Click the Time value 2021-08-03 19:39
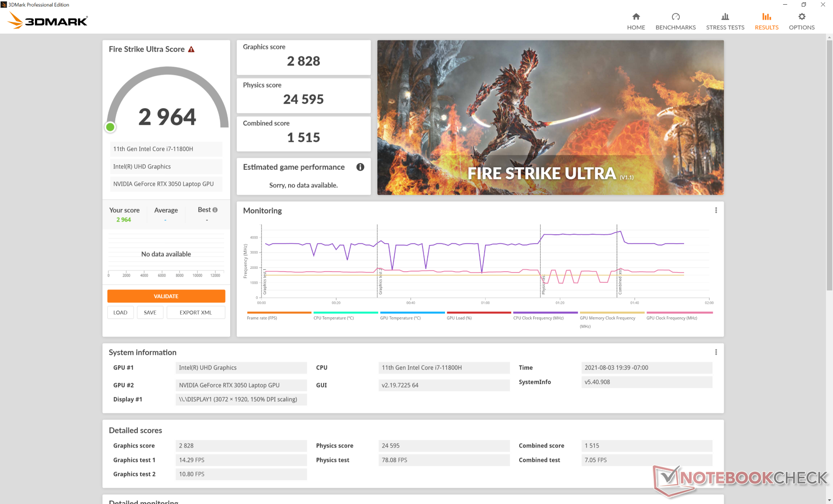 point(647,368)
